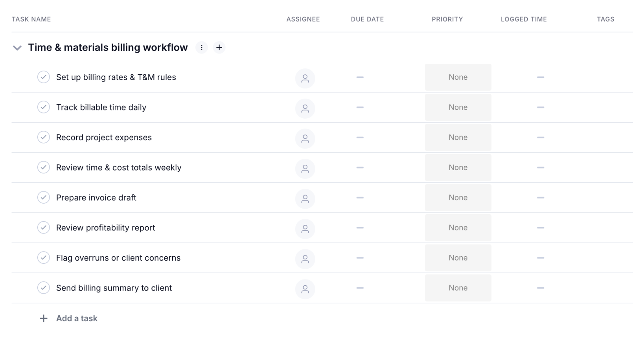Click assignee icon for Record project expenses
Image resolution: width=633 pixels, height=364 pixels.
(x=305, y=138)
